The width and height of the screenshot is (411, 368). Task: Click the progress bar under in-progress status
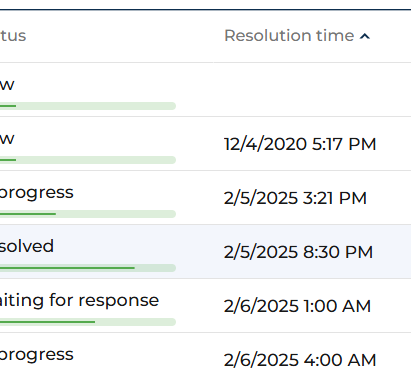tap(88, 214)
